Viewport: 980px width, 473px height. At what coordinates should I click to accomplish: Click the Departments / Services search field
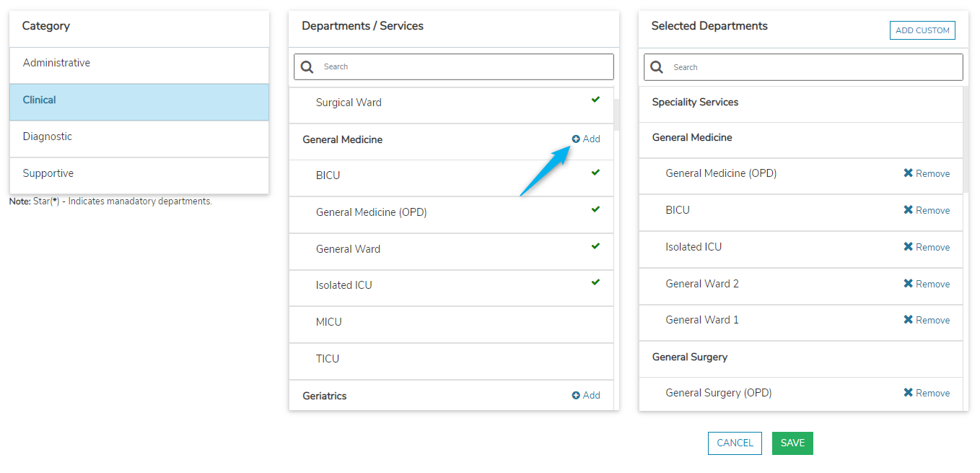pos(462,67)
